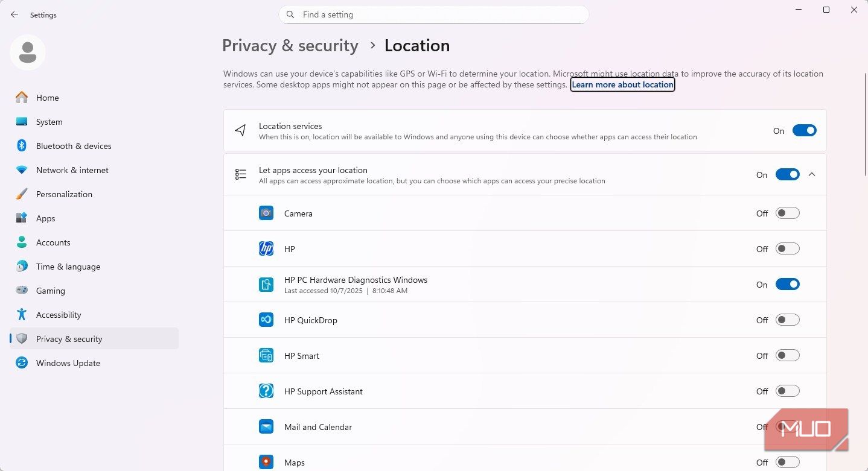Screen dimensions: 868x471
Task: Click the HP PC Hardware Diagnostics icon
Action: click(x=266, y=285)
